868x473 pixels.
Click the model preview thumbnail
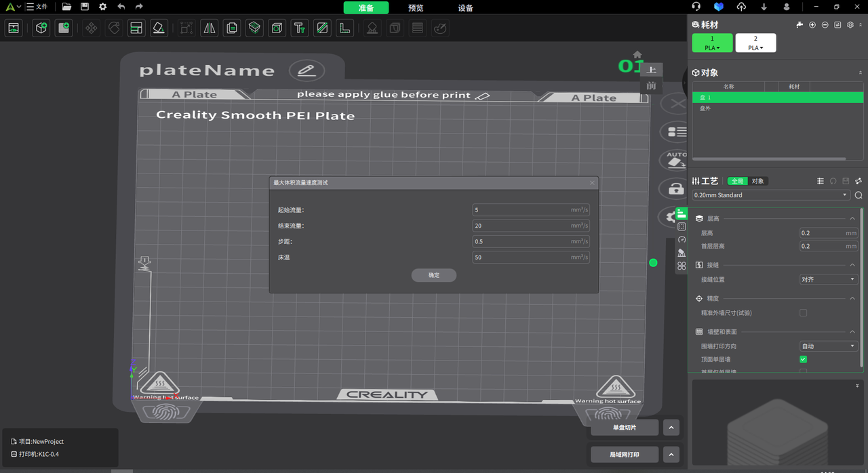(777, 424)
